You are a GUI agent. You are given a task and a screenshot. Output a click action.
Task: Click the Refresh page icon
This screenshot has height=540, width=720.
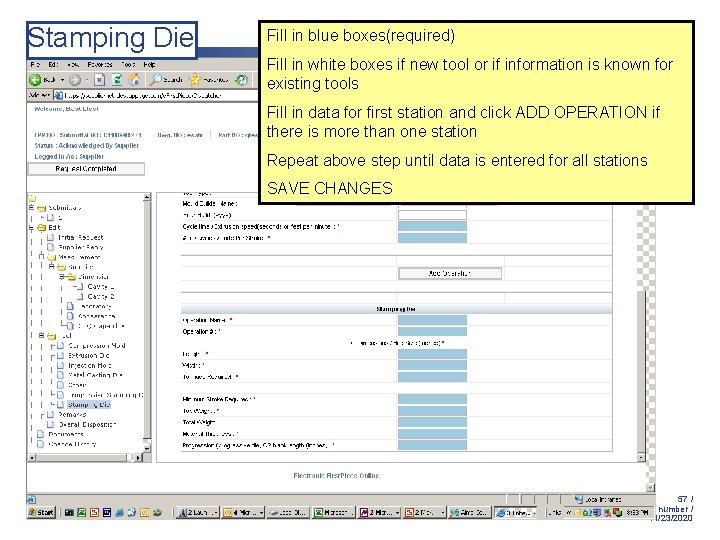point(117,80)
